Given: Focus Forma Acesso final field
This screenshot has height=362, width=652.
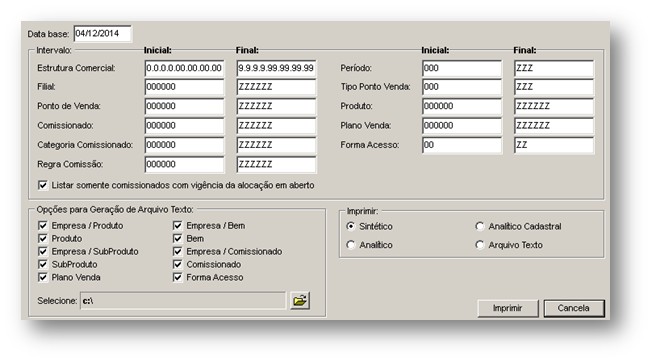Looking at the screenshot, I should 554,145.
